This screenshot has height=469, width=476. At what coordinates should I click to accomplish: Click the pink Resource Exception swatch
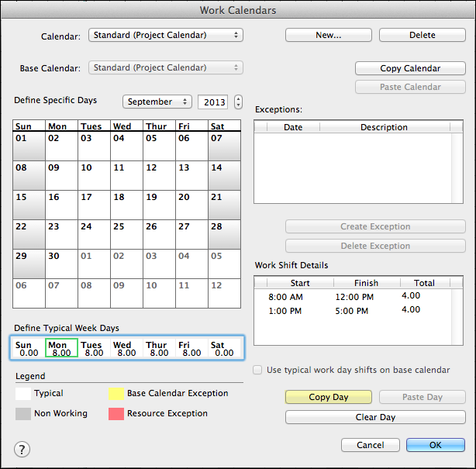116,414
